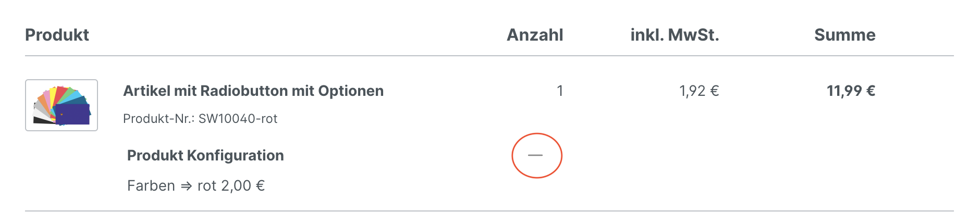Select product number SW10040-rot

click(x=238, y=119)
